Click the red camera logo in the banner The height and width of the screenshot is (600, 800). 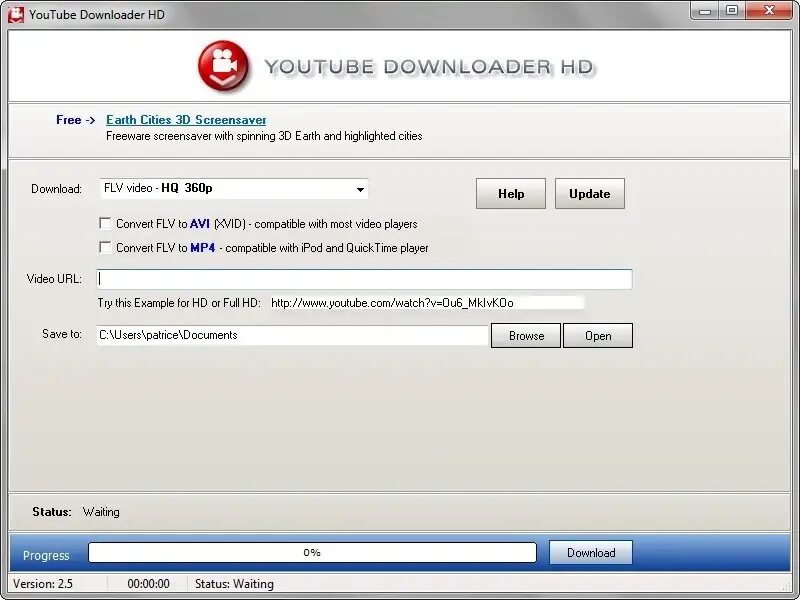(x=223, y=65)
